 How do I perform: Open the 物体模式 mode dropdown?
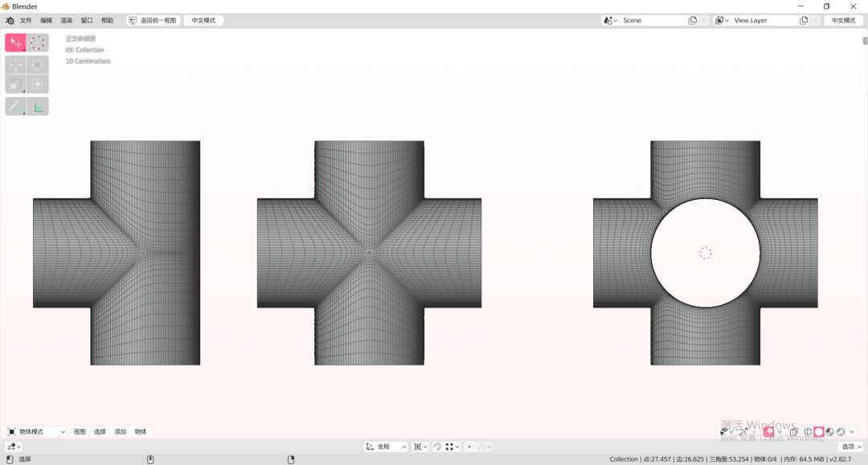point(37,432)
